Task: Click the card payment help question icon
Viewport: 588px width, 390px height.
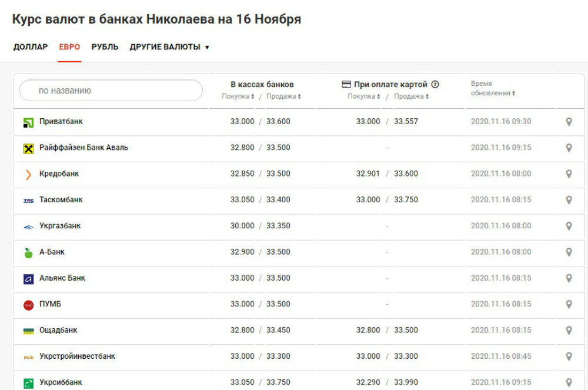Action: [x=435, y=84]
